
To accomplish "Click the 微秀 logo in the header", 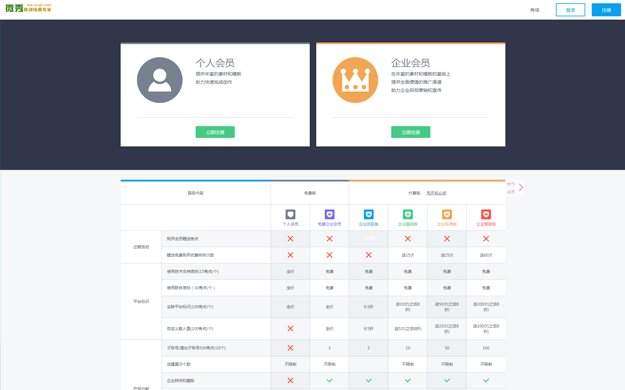I will pos(28,8).
